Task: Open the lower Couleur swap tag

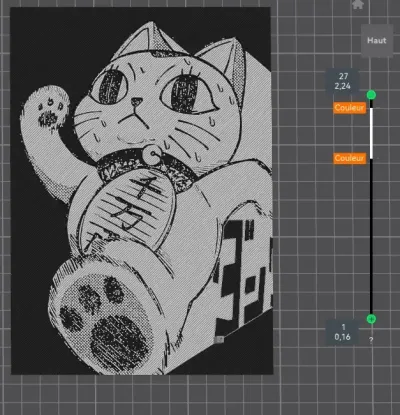Action: coord(349,158)
